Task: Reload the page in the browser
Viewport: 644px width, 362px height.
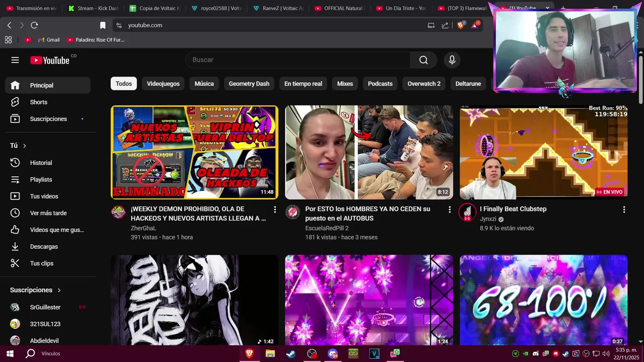Action: click(34, 25)
